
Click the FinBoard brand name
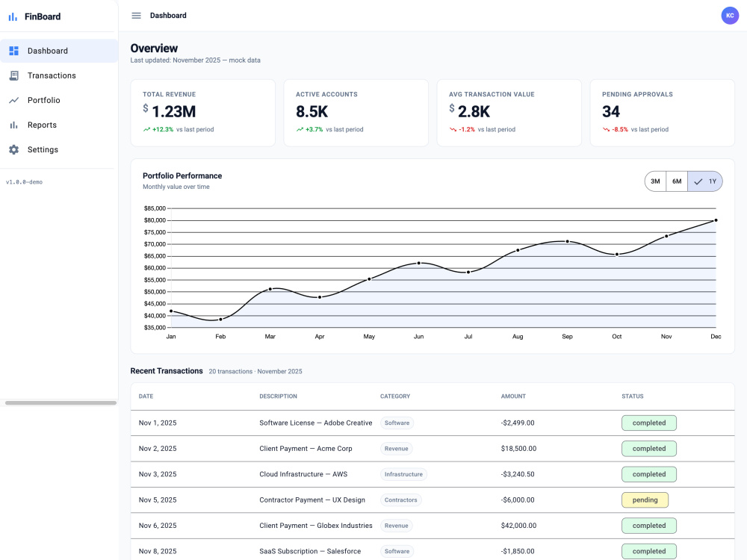coord(43,16)
